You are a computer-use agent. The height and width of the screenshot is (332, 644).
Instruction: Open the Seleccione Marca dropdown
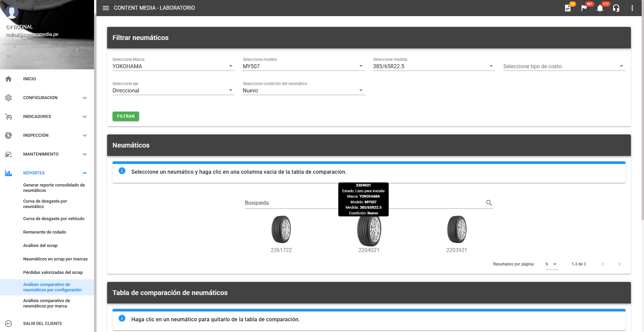[x=173, y=66]
